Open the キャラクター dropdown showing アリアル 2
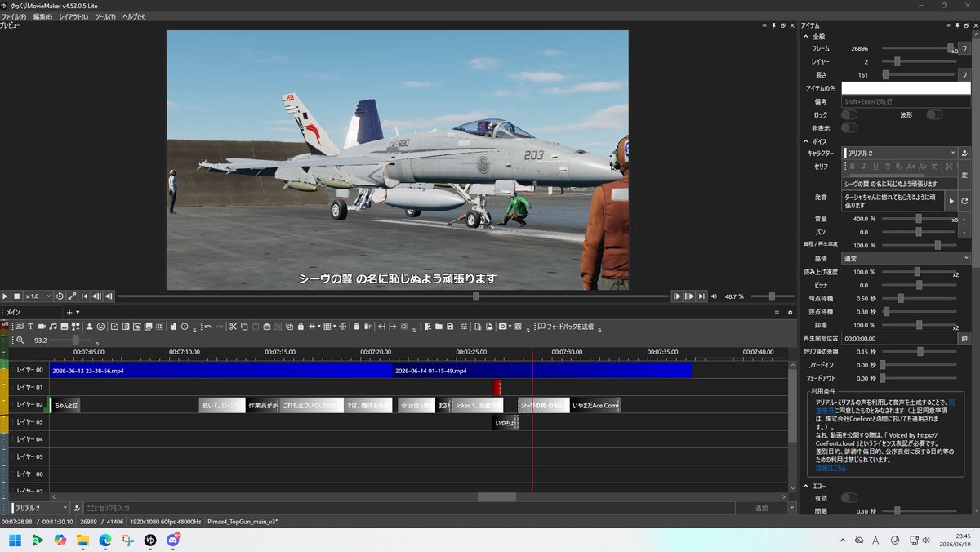The image size is (980, 552). (x=899, y=153)
